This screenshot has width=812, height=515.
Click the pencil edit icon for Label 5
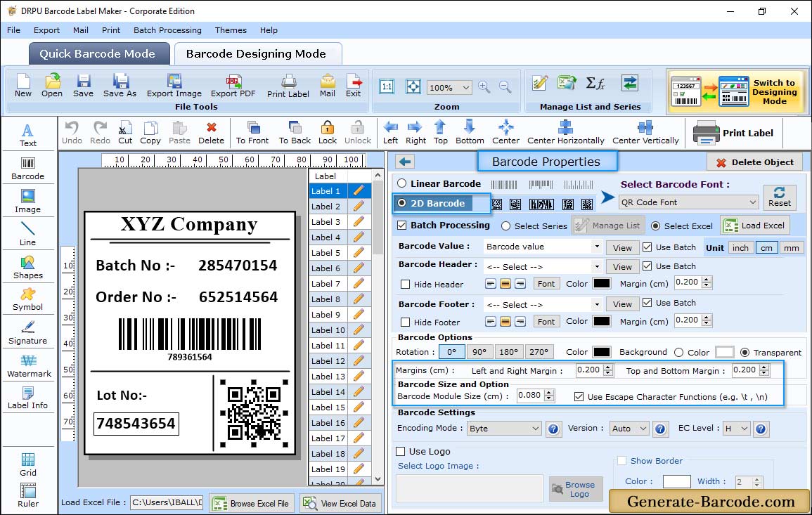tap(359, 253)
